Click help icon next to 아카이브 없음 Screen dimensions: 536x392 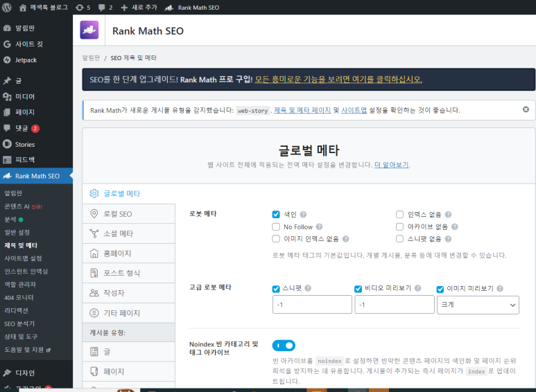tap(455, 226)
